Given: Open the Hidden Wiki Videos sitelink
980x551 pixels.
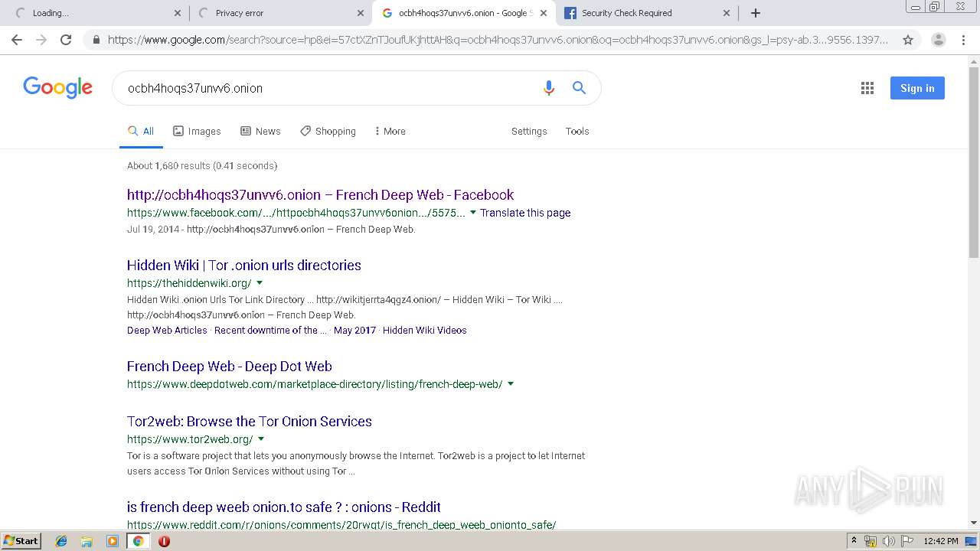Looking at the screenshot, I should (425, 331).
